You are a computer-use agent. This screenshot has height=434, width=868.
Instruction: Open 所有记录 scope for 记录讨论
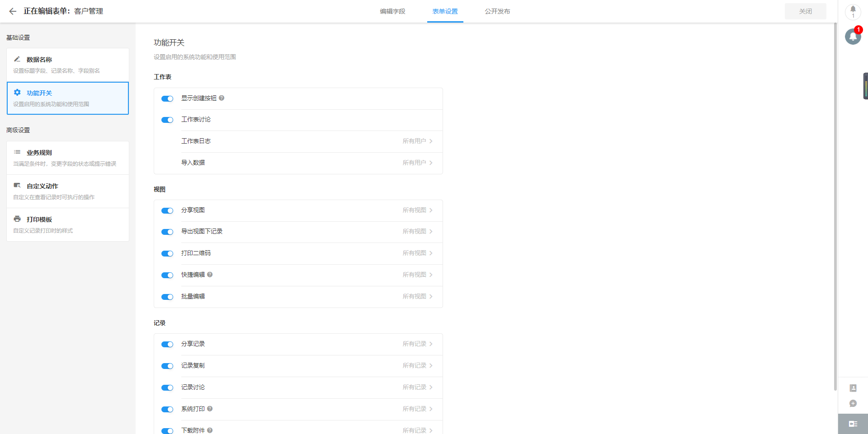[x=418, y=387]
